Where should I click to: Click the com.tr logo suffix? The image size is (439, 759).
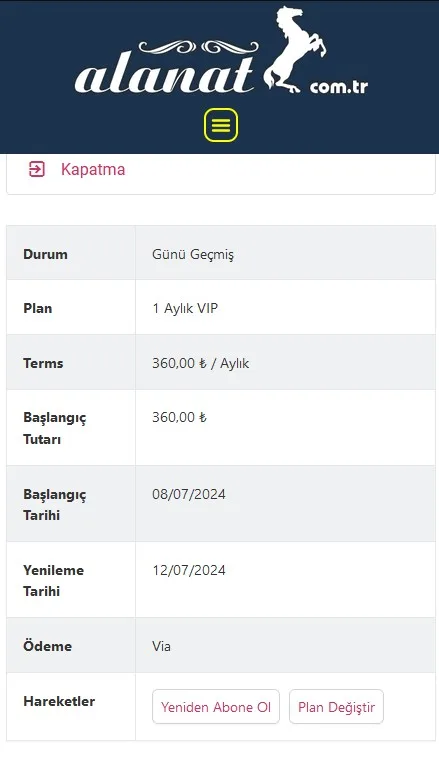click(339, 87)
